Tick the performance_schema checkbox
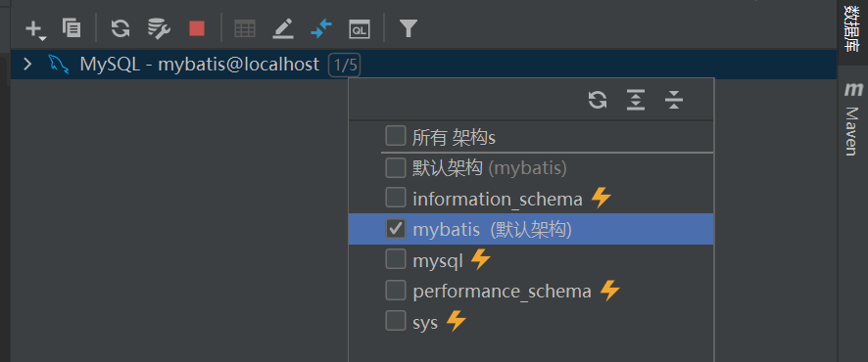The image size is (868, 362). click(x=395, y=290)
